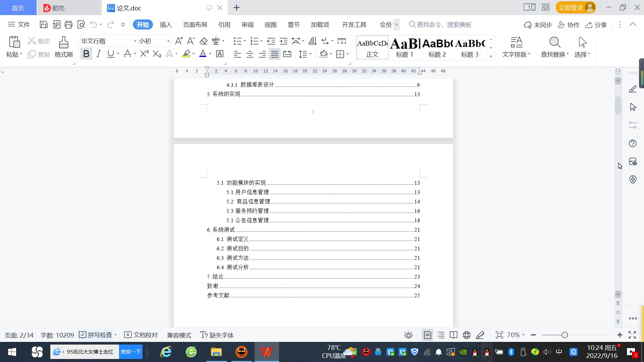
Task: Open the font name dropdown 华文行楷
Action: 135,41
